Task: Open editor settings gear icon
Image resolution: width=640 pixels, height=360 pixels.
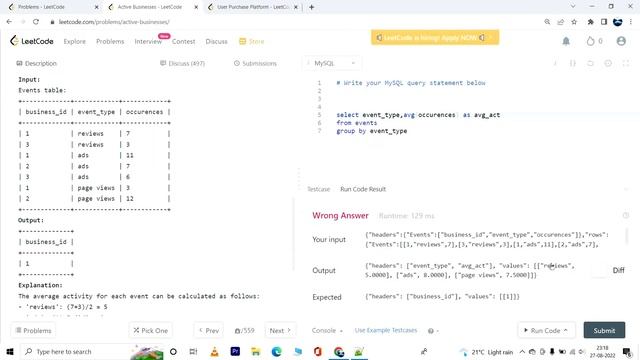Action: 608,63
